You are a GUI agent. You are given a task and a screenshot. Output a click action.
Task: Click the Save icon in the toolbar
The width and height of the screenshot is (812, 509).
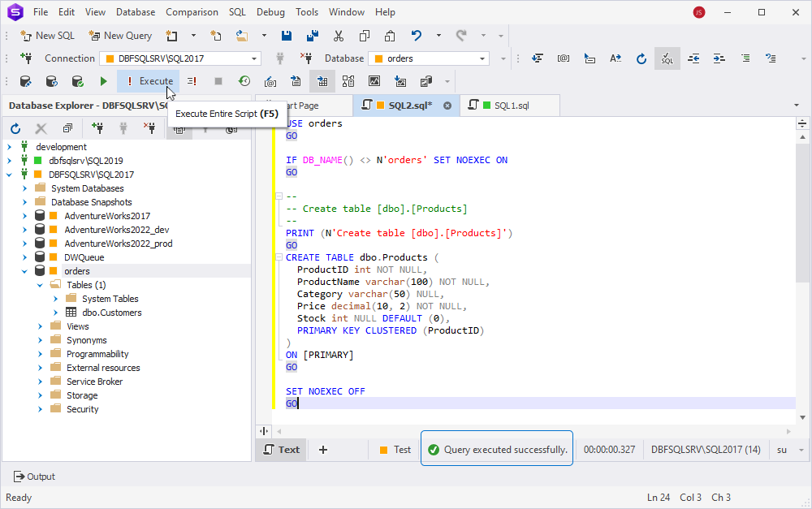tap(287, 36)
